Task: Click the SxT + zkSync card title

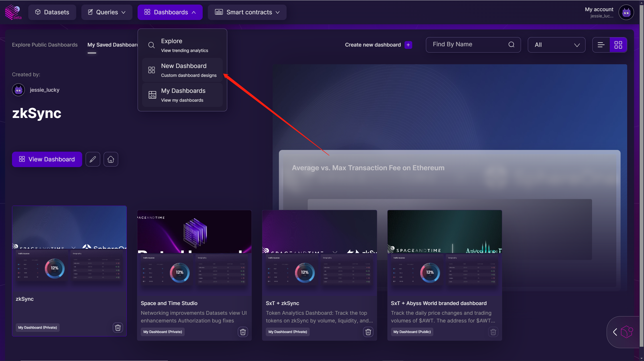Action: [282, 303]
